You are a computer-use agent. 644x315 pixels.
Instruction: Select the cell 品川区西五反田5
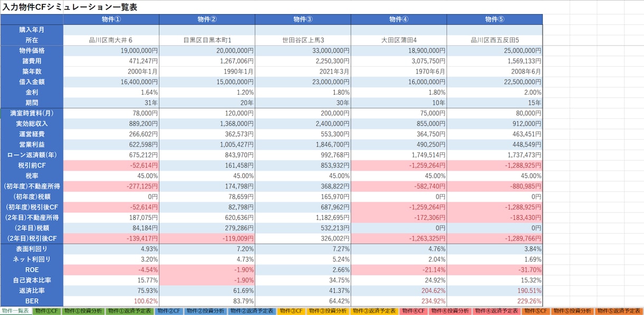coord(495,40)
